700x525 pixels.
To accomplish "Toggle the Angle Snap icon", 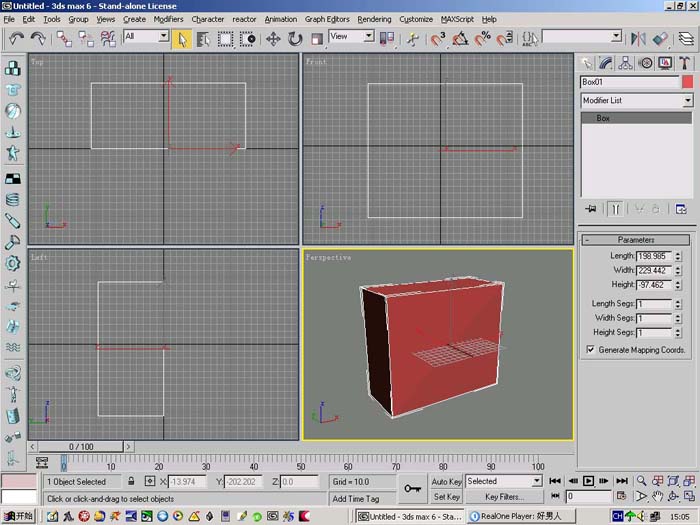I will (460, 39).
